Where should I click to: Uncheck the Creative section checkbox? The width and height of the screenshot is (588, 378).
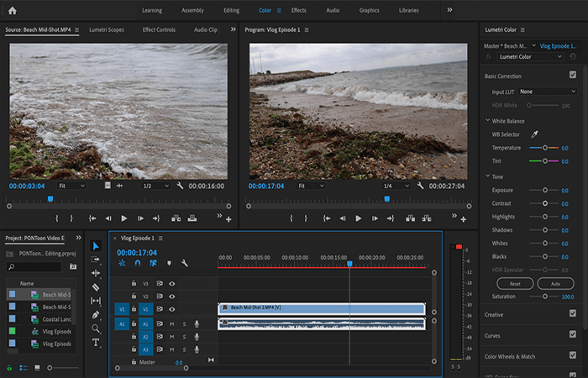pos(573,312)
